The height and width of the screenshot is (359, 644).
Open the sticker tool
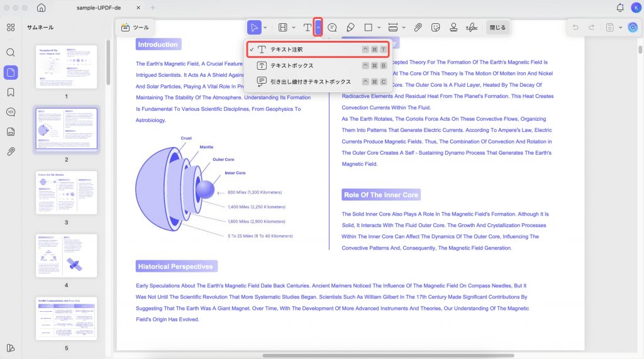tap(435, 28)
